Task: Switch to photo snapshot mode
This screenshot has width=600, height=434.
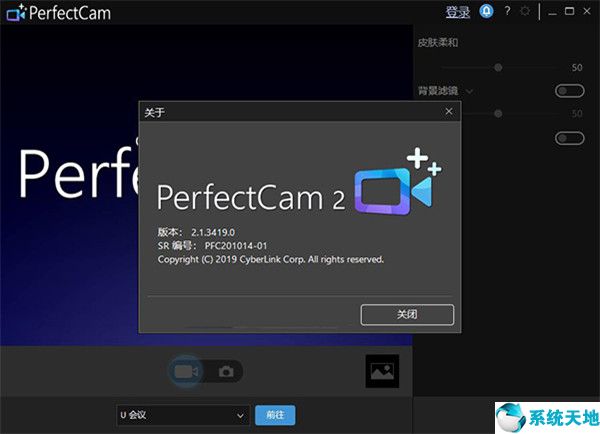Action: coord(226,372)
